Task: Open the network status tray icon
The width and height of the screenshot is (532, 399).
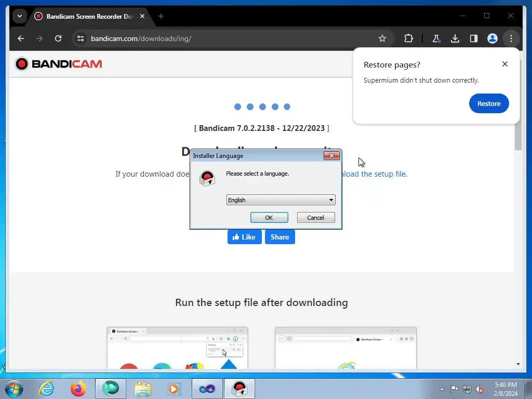Action: (x=467, y=389)
